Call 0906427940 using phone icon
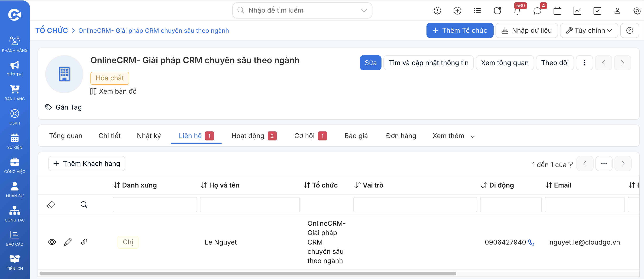 point(531,242)
